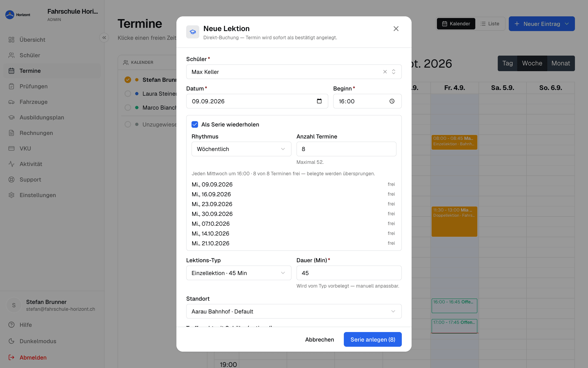Viewport: 588px width, 368px height.
Task: Click Abbrechen button
Action: click(320, 339)
